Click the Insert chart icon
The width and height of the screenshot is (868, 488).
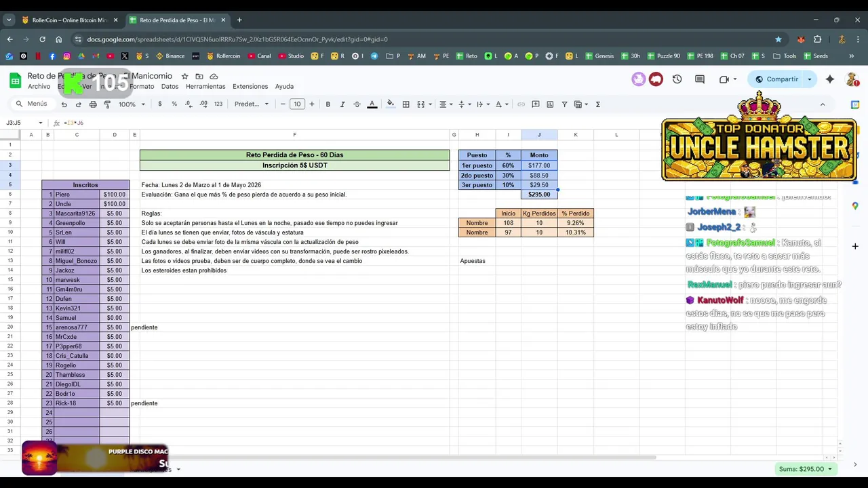click(x=550, y=104)
